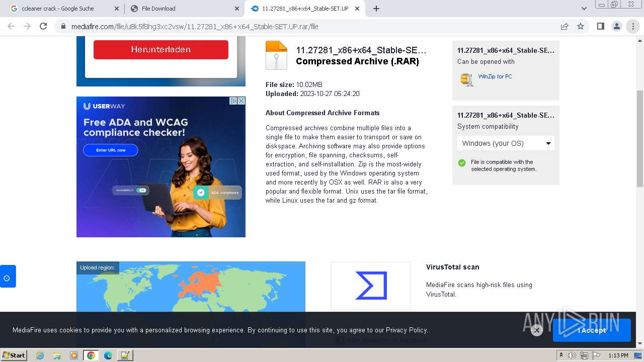Click the VirusTotal sigma logo
This screenshot has height=362, width=644.
tap(371, 286)
